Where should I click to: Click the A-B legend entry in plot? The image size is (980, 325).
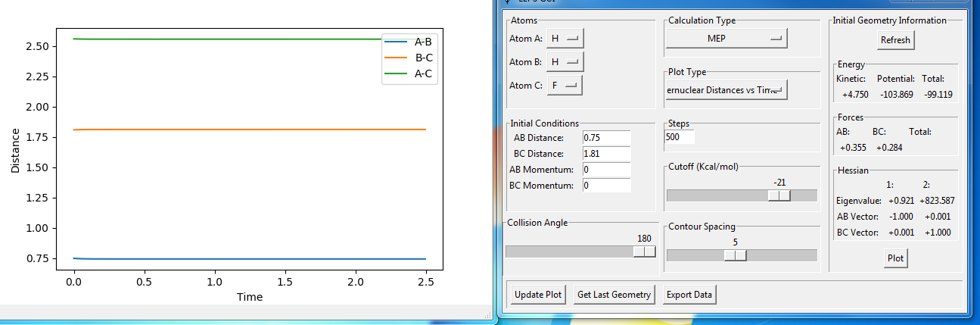point(410,42)
